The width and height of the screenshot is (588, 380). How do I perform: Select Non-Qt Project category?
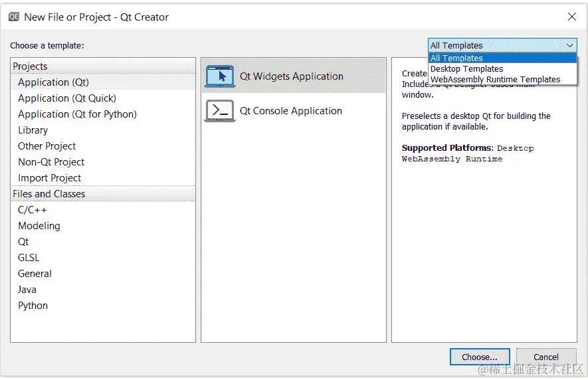click(103, 162)
